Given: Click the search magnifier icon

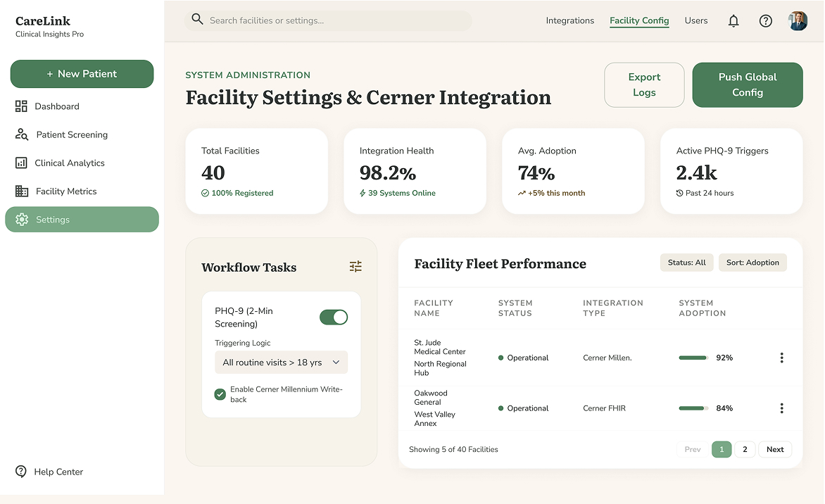Looking at the screenshot, I should (197, 20).
